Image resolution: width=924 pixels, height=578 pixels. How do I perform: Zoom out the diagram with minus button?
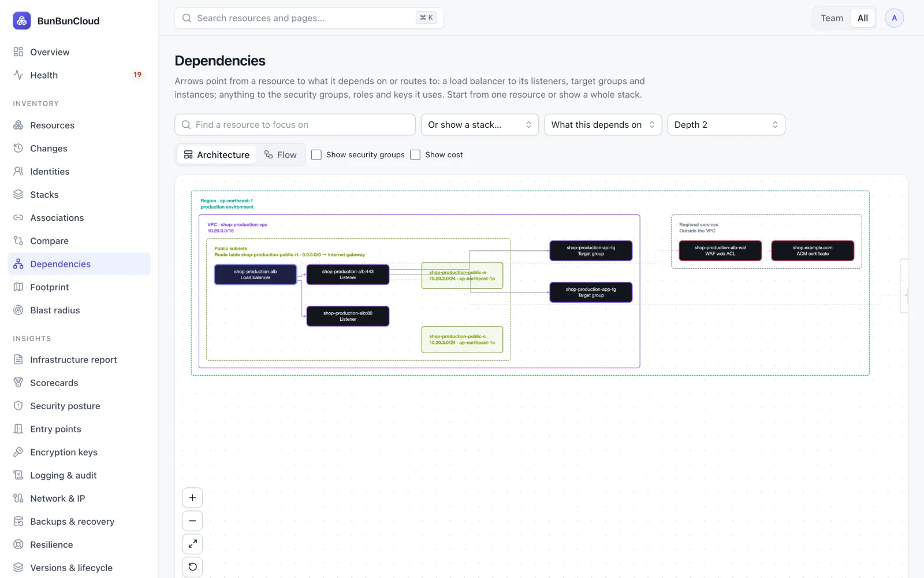click(x=193, y=521)
